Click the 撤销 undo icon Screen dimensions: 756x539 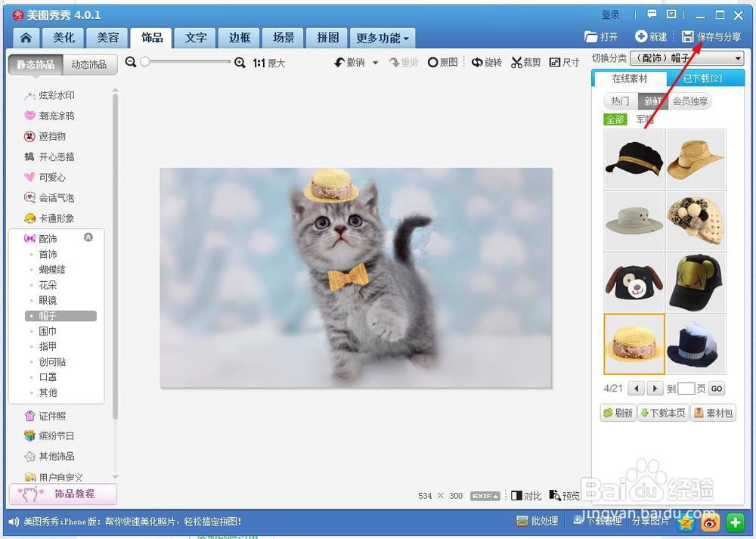tap(339, 63)
